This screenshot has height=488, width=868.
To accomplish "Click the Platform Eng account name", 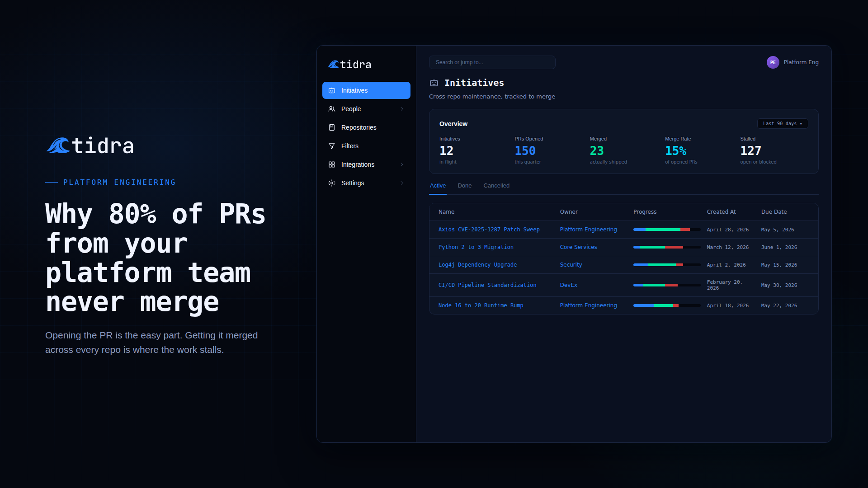I will [801, 62].
